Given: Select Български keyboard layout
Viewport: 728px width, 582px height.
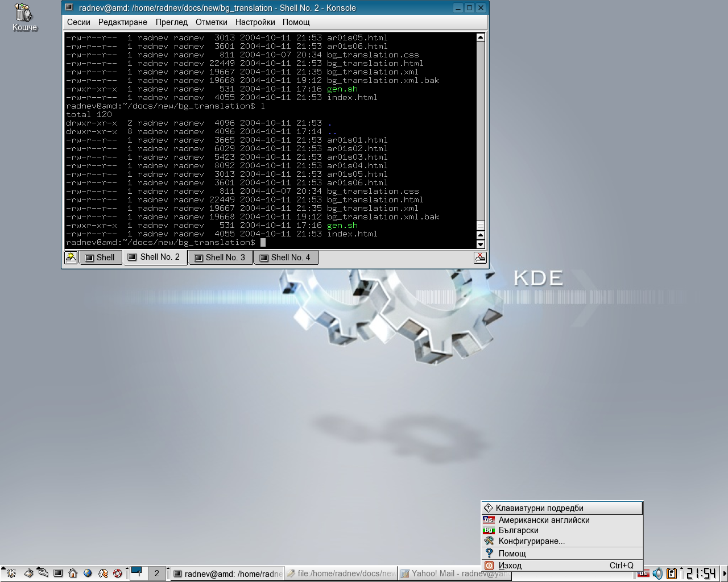Looking at the screenshot, I should pyautogui.click(x=518, y=530).
